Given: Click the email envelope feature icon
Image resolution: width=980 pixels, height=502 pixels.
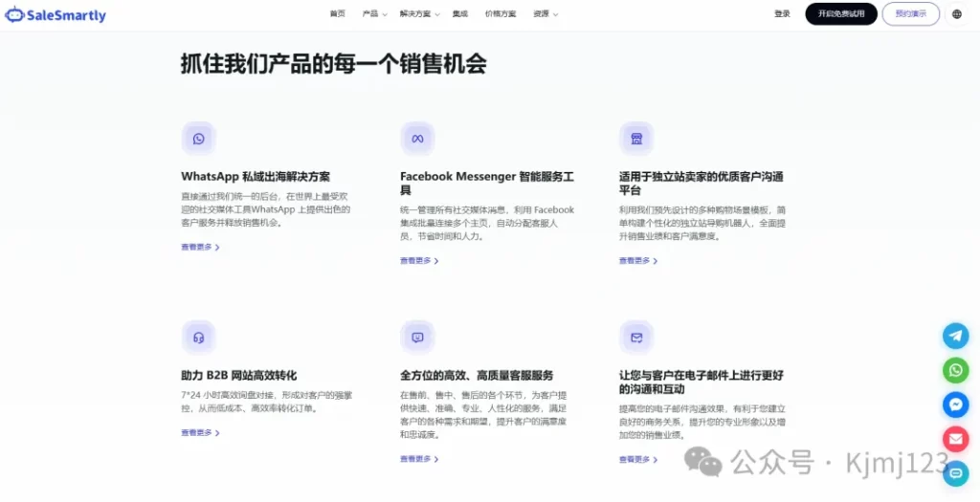Looking at the screenshot, I should 636,338.
